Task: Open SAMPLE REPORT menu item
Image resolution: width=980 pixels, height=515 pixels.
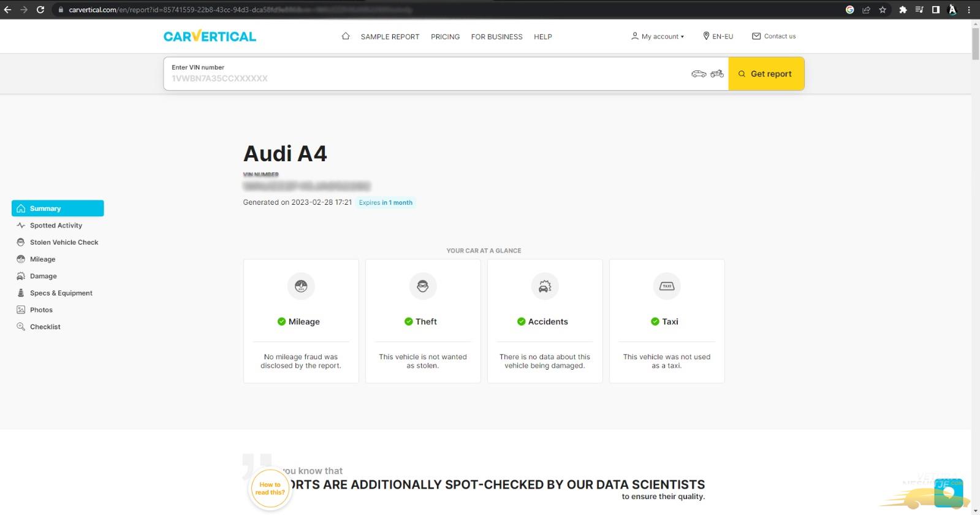Action: [x=390, y=37]
